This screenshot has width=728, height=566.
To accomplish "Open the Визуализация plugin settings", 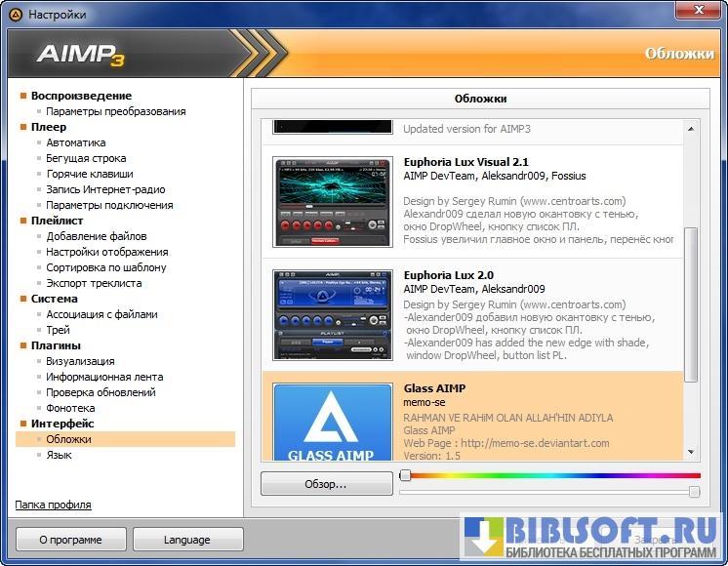I will click(80, 361).
